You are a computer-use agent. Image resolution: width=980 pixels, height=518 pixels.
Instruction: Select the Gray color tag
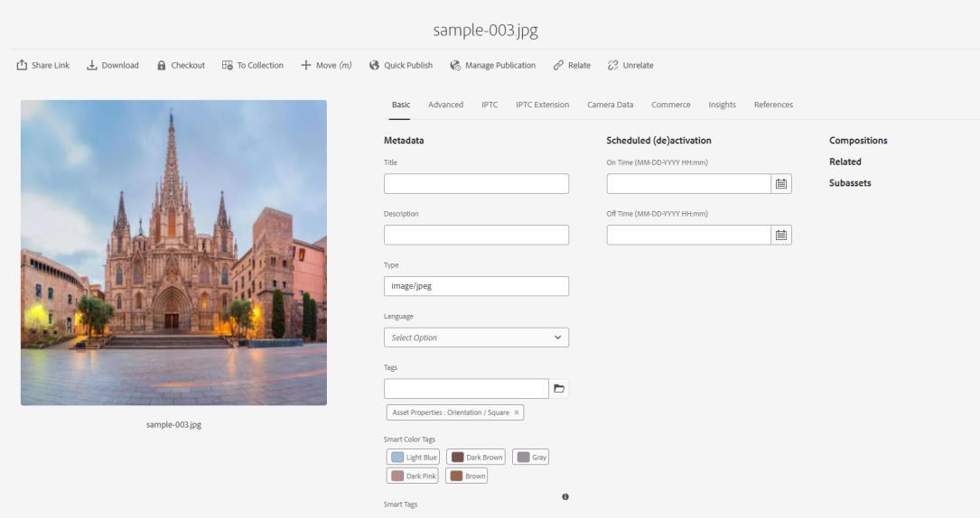point(530,458)
